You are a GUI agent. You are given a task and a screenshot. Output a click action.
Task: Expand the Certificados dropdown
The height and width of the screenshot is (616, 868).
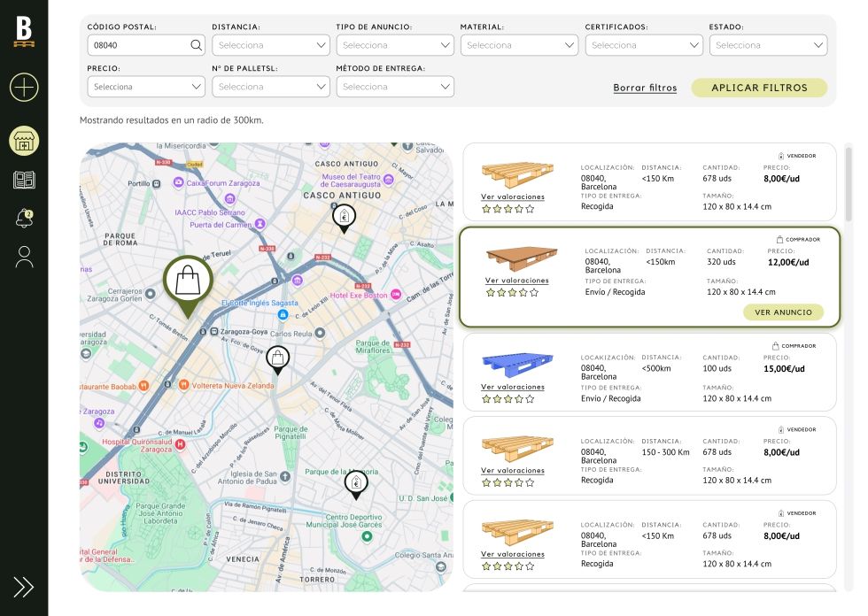click(x=644, y=45)
